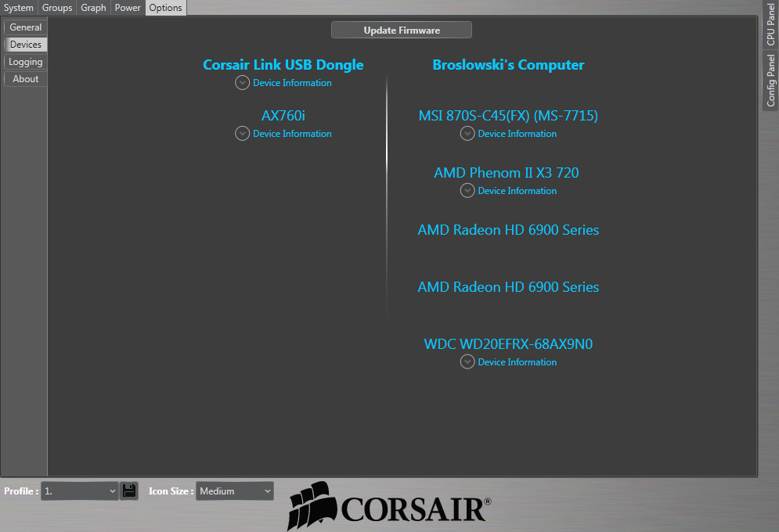Expand AMD Phenom II X3 720 device information arrow
779x532 pixels.
click(x=467, y=191)
